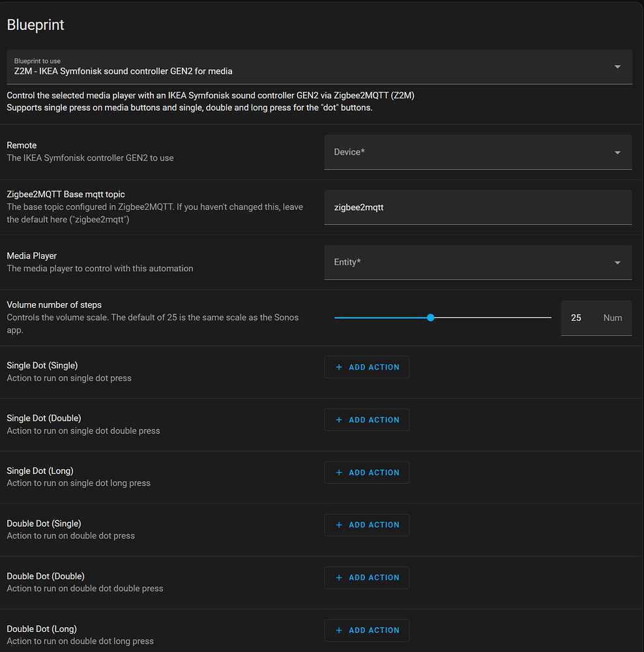The height and width of the screenshot is (652, 644).
Task: Add an action for Single Dot (Long) press
Action: tap(366, 472)
